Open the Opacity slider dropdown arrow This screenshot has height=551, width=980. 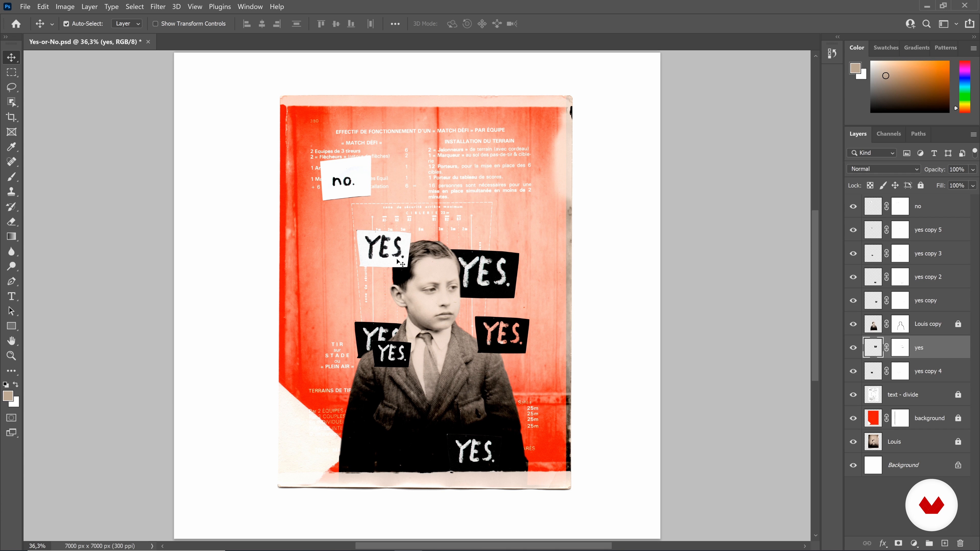(973, 170)
